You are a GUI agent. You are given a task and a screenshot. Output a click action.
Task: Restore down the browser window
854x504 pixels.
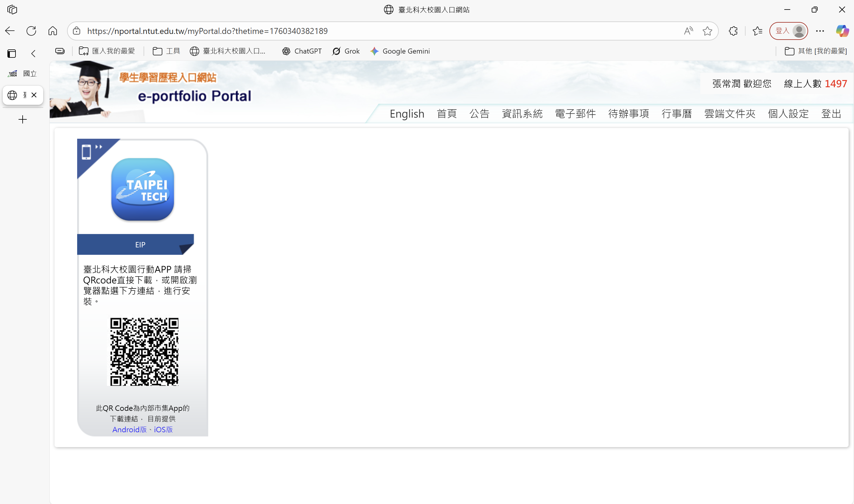click(x=814, y=10)
